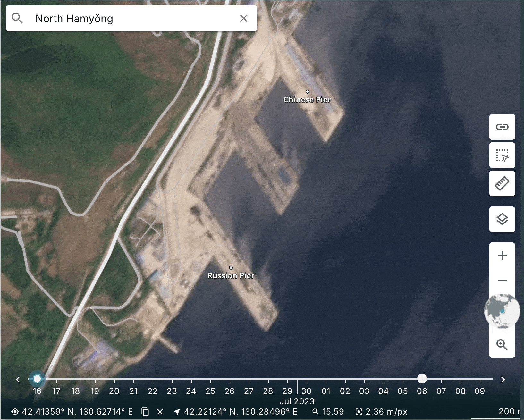Dismiss the pinned coordinates with the X icon

tap(160, 412)
